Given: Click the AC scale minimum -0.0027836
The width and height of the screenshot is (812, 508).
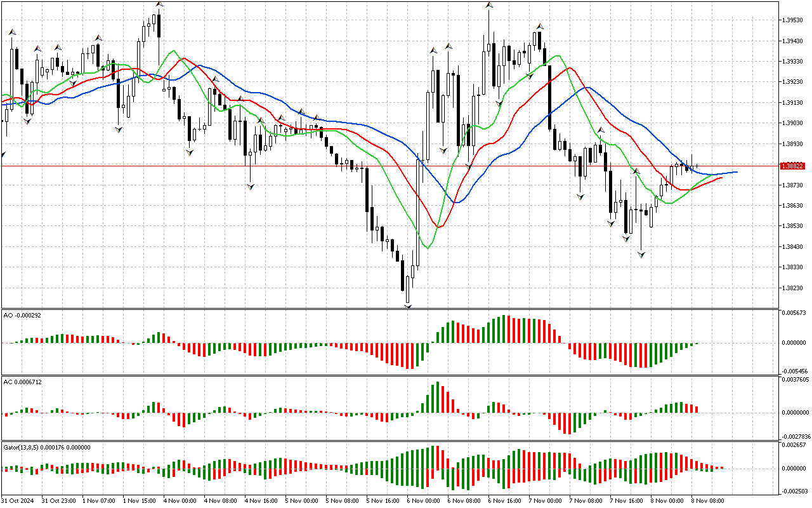Looking at the screenshot, I should pyautogui.click(x=795, y=436).
